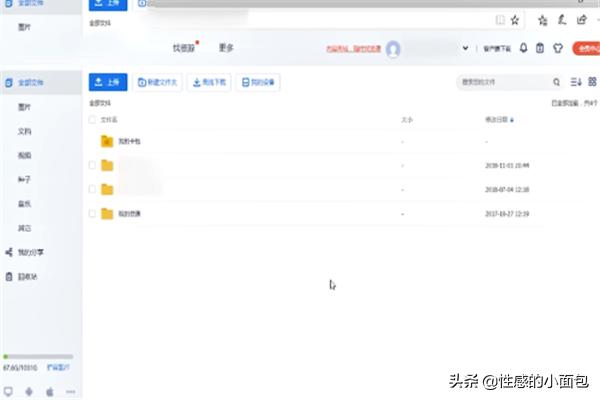
Task: Click the shirt skin theme icon
Action: click(557, 47)
